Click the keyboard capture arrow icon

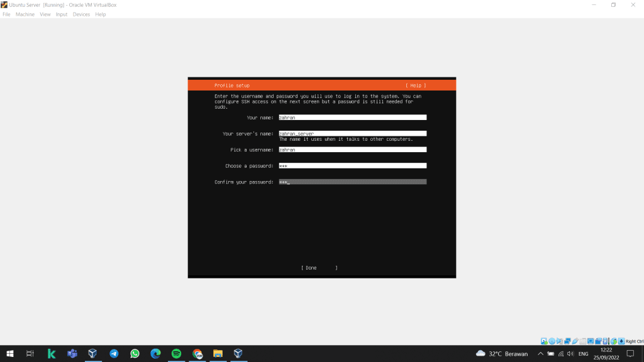click(621, 341)
